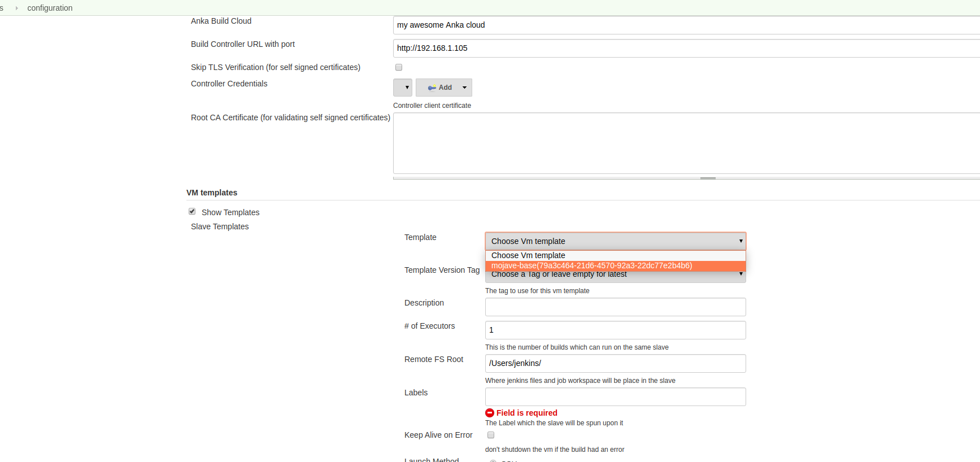Focus the # of Executors field
The height and width of the screenshot is (462, 980).
pos(615,330)
